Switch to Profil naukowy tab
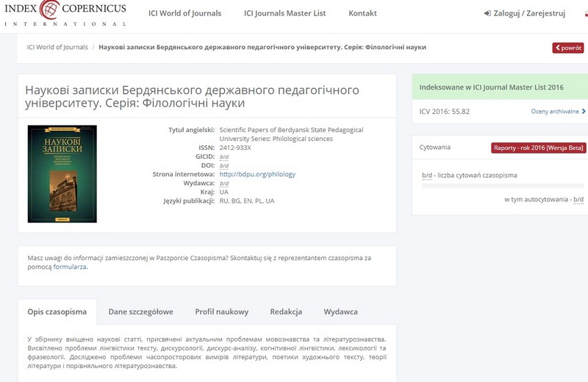This screenshot has height=382, width=588. pos(222,311)
